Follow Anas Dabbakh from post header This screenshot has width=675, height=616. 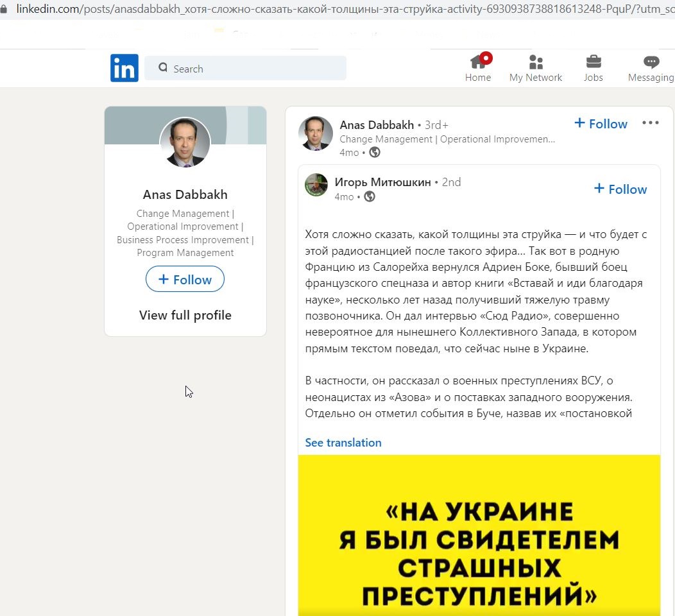601,124
